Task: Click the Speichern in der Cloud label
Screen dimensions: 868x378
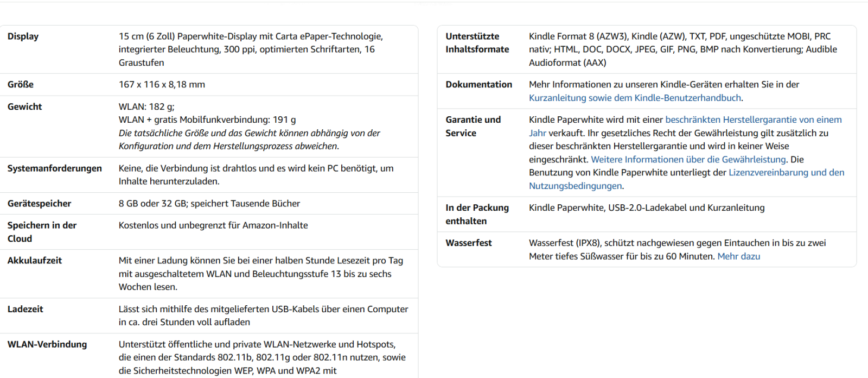Action: (42, 232)
